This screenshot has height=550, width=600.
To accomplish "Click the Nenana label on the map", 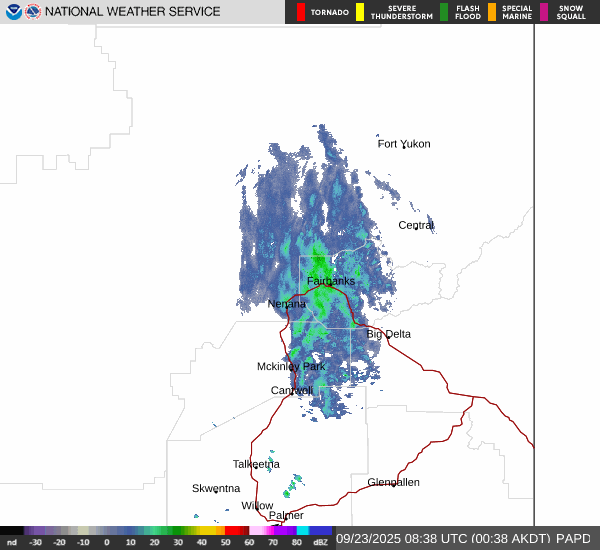I will pyautogui.click(x=287, y=304).
